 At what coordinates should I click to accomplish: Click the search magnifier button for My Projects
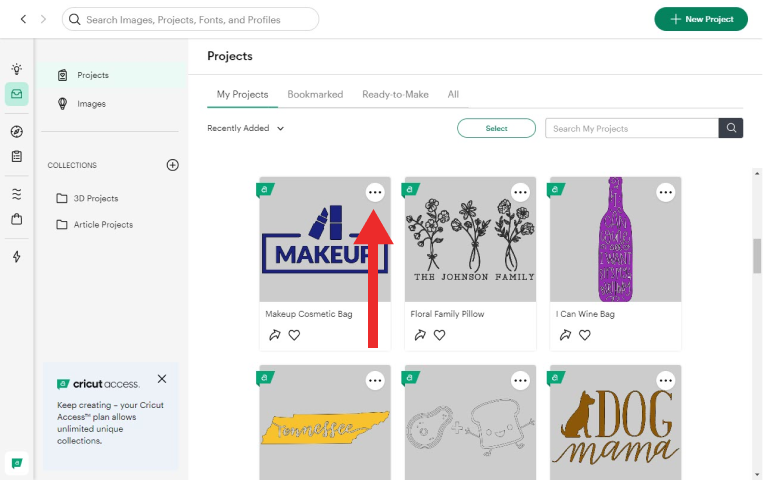pos(731,128)
